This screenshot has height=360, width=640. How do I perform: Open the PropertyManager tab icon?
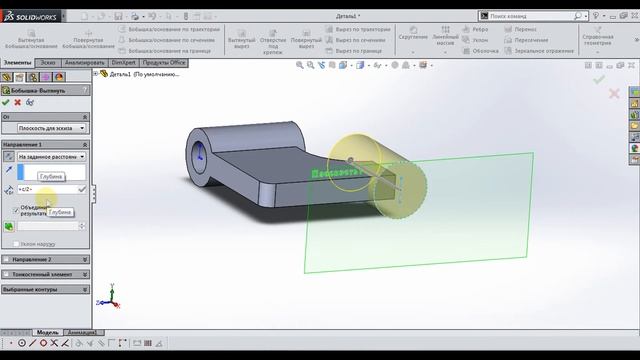coord(19,77)
